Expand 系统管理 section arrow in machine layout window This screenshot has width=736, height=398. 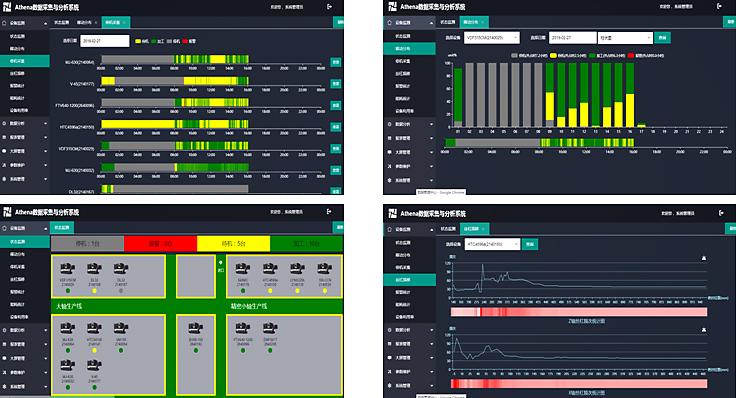coord(46,386)
